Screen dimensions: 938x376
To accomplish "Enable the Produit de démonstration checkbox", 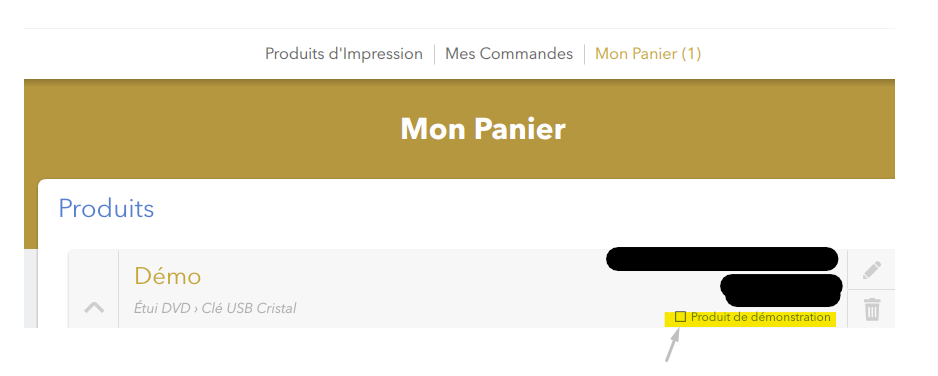I will (680, 317).
